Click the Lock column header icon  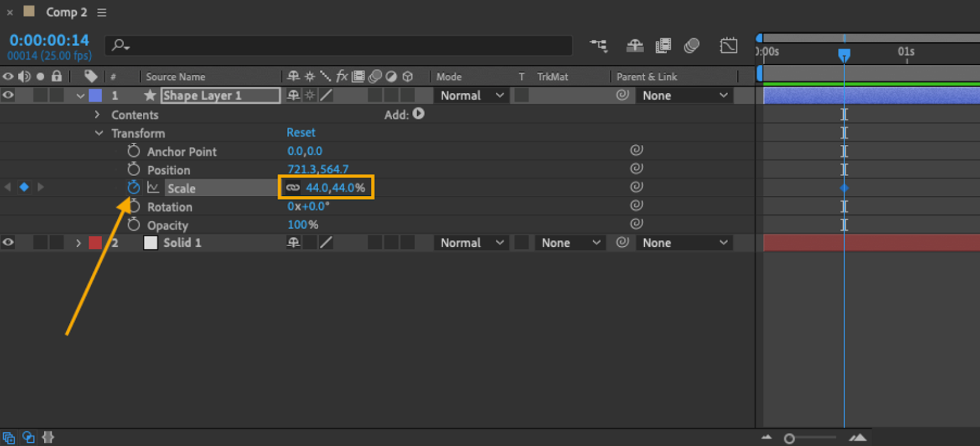click(57, 77)
